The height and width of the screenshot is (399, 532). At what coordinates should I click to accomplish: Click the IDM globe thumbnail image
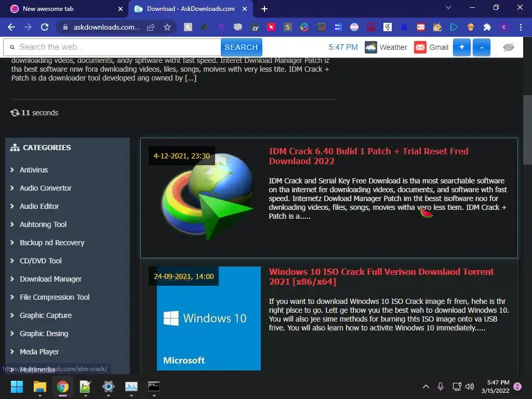207,197
